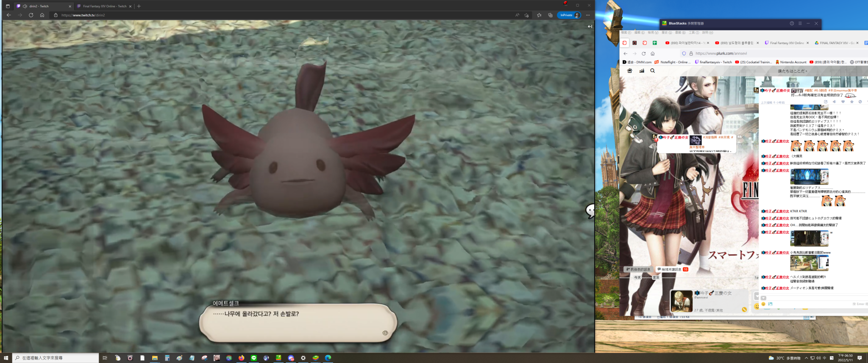
Task: Open BlueStacks hamburger menu
Action: click(x=800, y=23)
